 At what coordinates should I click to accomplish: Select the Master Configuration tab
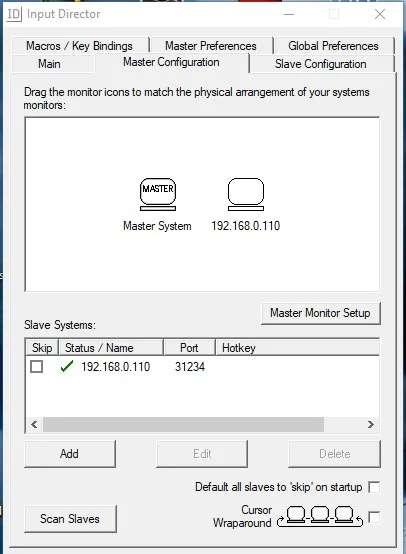pos(171,62)
